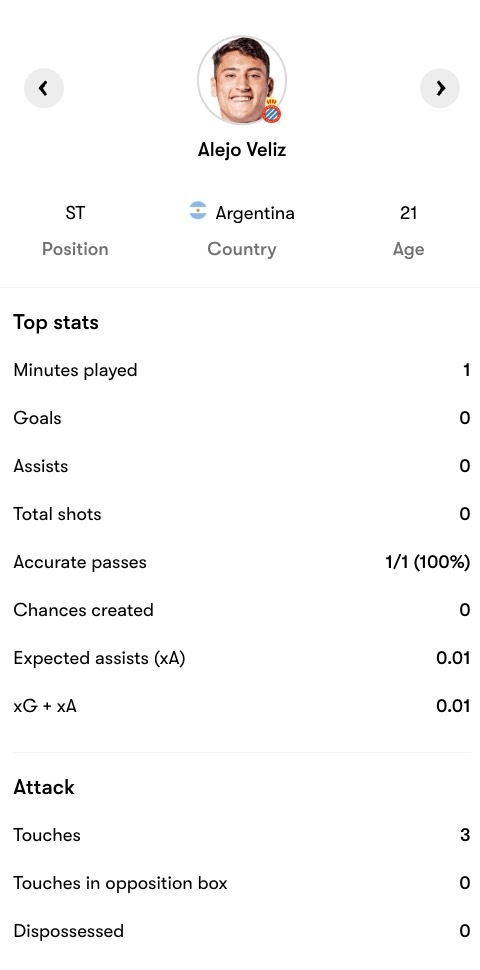Screen dimensions: 480x970
Task: Click the Espanyol club badge icon
Action: tap(271, 111)
